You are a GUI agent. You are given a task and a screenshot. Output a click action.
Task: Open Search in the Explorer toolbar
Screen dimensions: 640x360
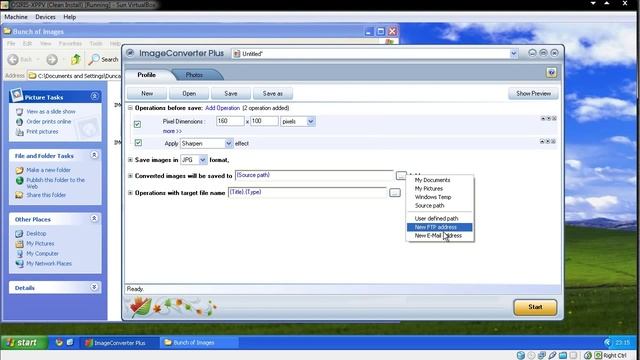point(104,60)
